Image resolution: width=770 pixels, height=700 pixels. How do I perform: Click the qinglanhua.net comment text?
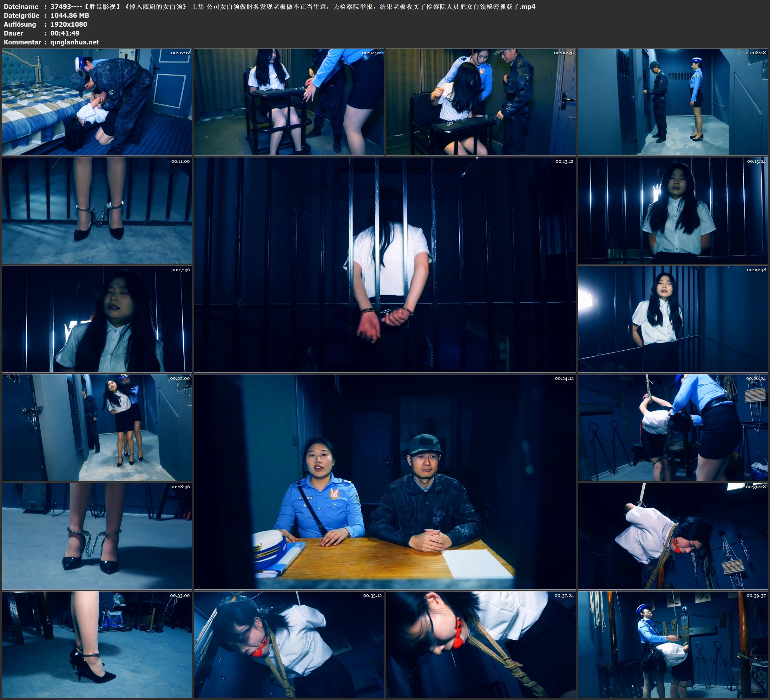tap(75, 42)
